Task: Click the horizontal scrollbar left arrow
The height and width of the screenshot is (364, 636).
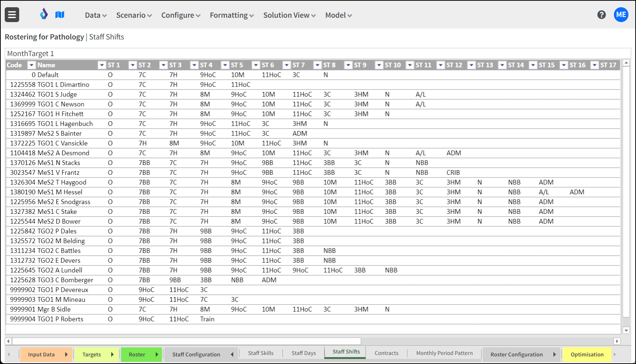Action: point(9,341)
